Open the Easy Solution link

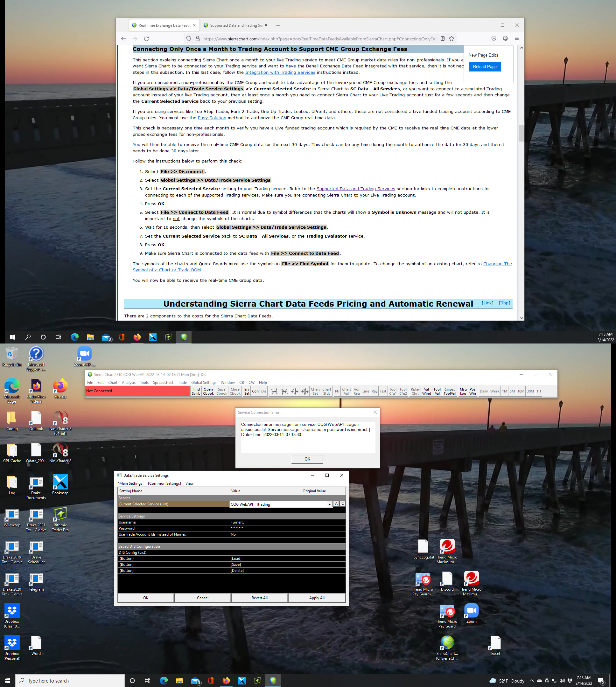212,118
